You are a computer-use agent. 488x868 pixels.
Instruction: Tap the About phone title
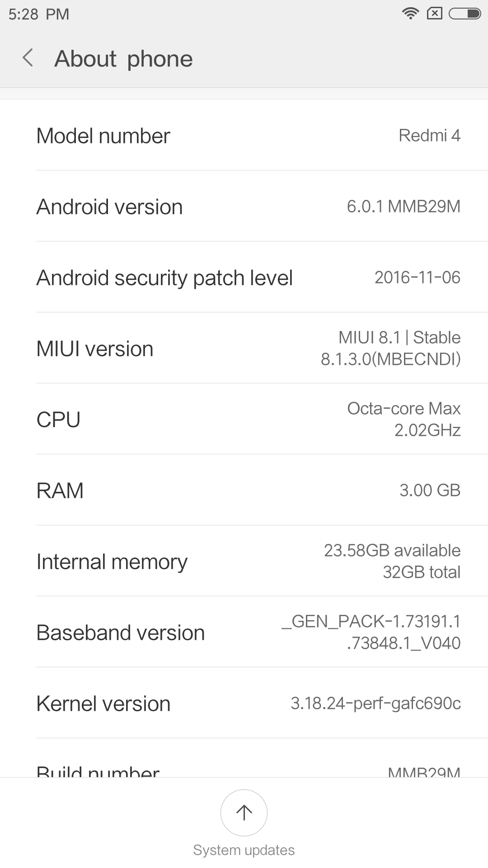123,59
